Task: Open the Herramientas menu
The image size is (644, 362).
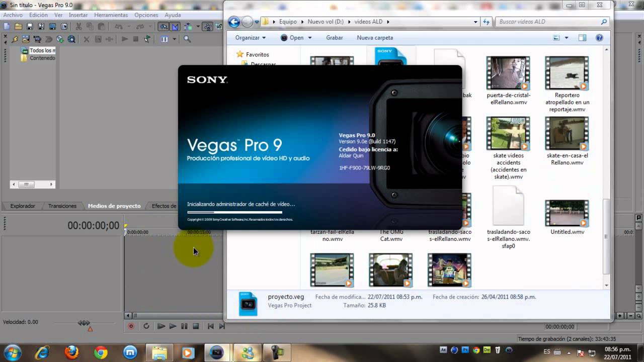Action: pos(111,15)
